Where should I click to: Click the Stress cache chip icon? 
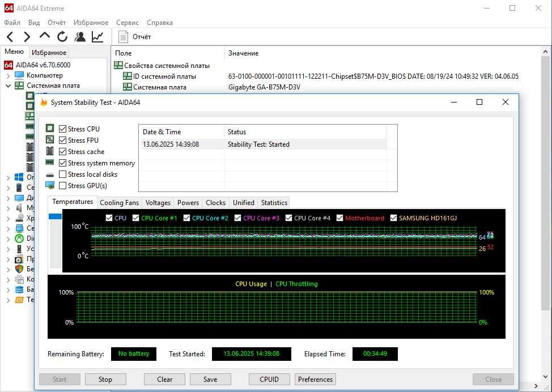pyautogui.click(x=50, y=151)
